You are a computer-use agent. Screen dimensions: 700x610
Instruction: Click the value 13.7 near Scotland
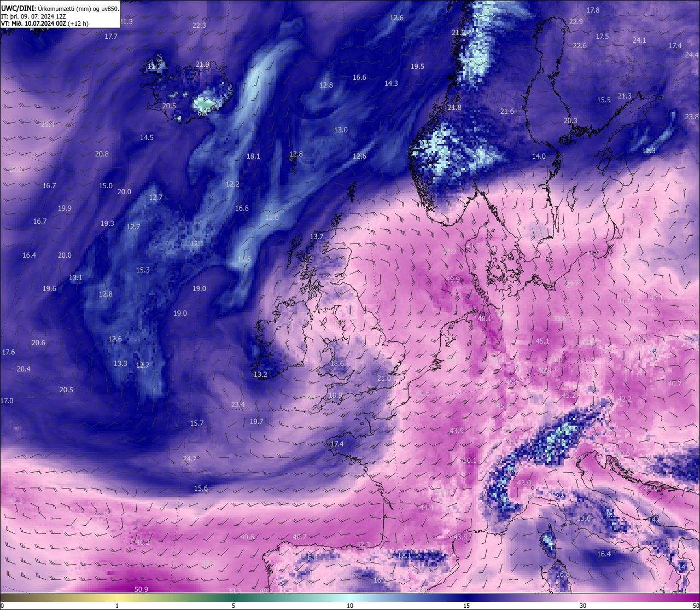coord(317,236)
